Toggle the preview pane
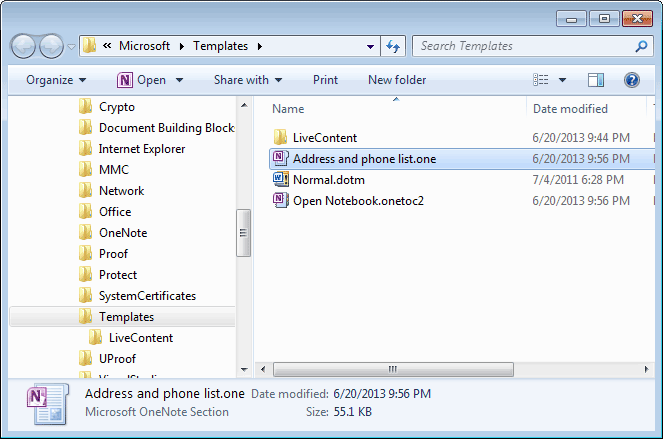Screen dimensions: 663x439 tap(596, 80)
